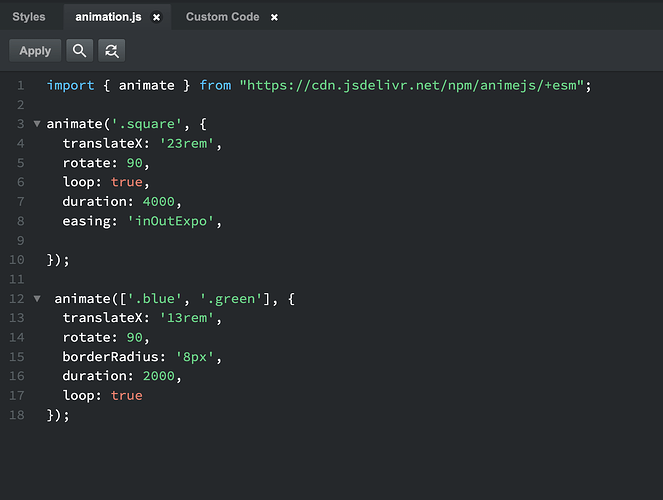Image resolution: width=663 pixels, height=500 pixels.
Task: Switch to the Styles tab
Action: (x=29, y=17)
